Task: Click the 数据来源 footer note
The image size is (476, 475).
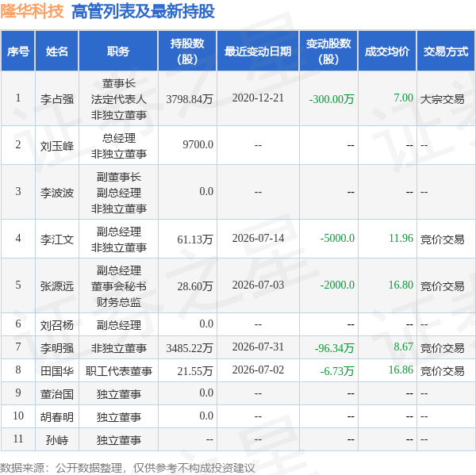Action: pyautogui.click(x=127, y=468)
